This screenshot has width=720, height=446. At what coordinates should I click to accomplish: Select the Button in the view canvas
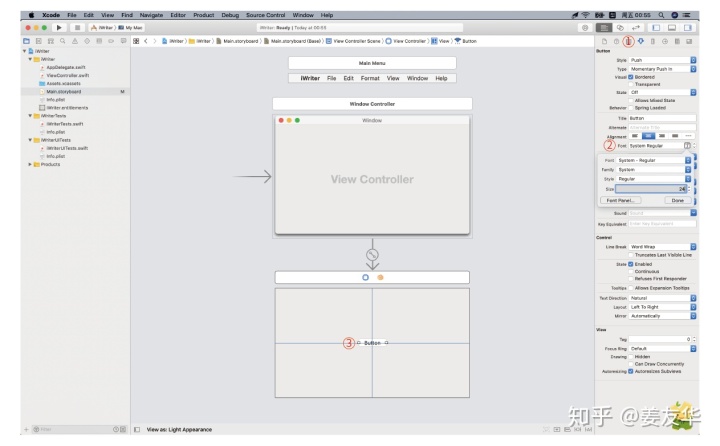[372, 343]
